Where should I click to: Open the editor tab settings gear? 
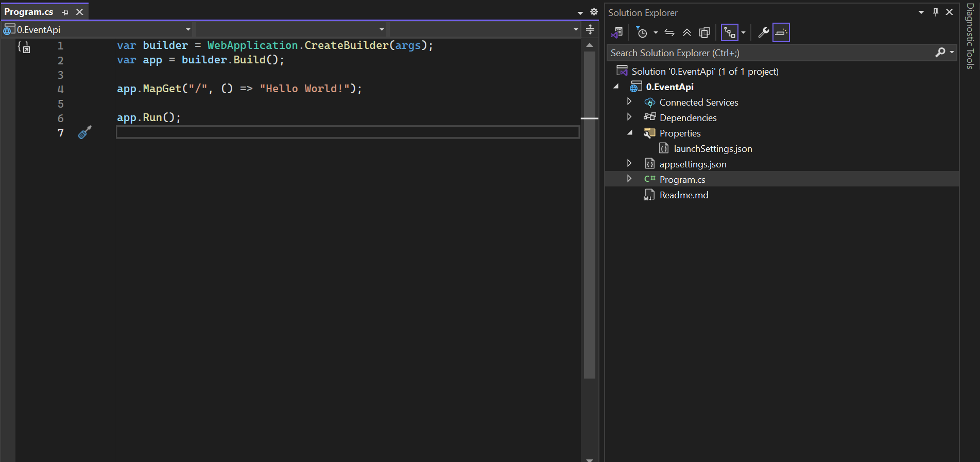594,12
